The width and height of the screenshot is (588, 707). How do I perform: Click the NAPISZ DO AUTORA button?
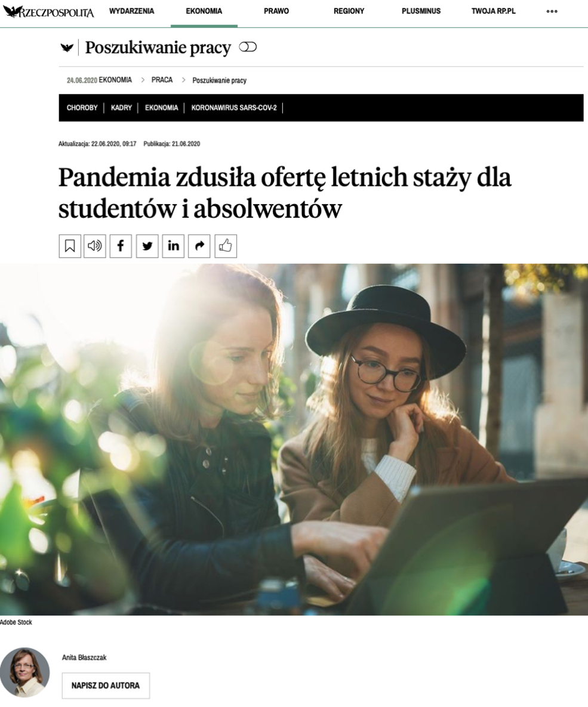pyautogui.click(x=106, y=686)
